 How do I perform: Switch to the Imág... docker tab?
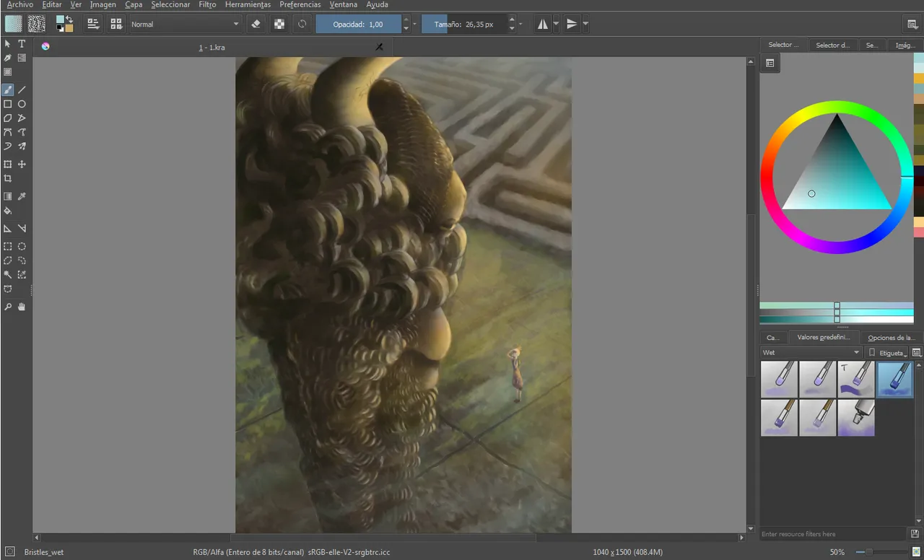click(x=905, y=45)
